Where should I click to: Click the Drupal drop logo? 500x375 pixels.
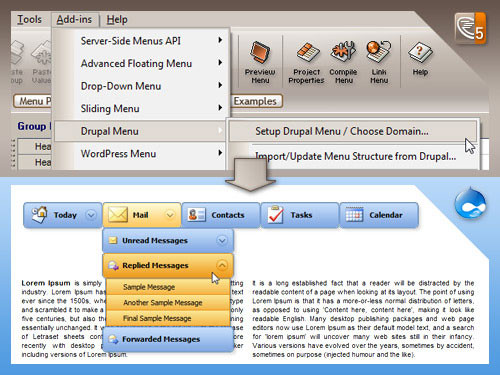[470, 202]
